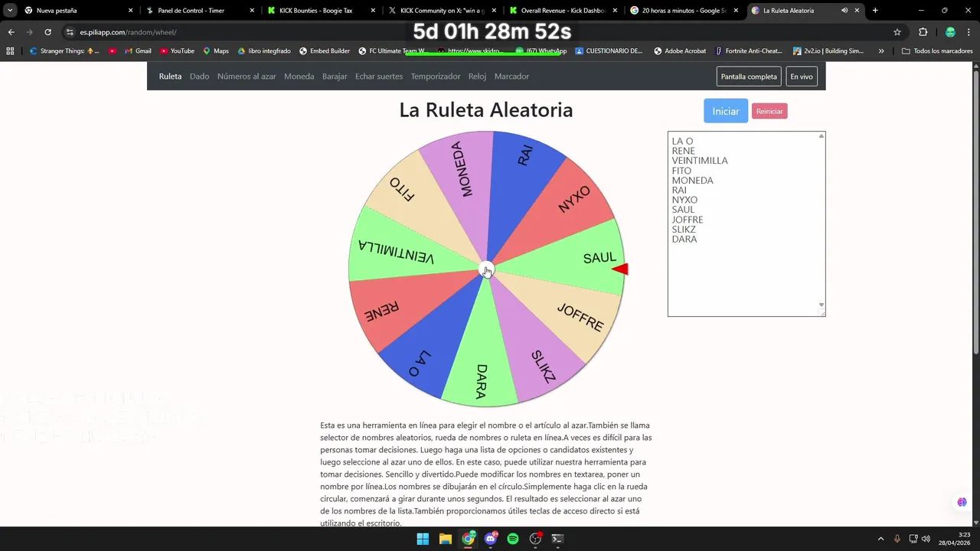Close the KICK Bounties tab
The height and width of the screenshot is (551, 980).
point(372,11)
